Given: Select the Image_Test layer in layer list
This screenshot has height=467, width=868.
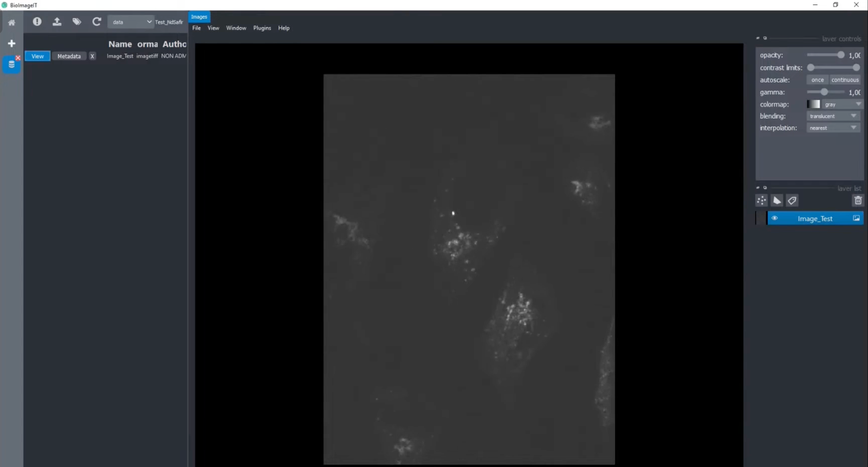Looking at the screenshot, I should (x=815, y=218).
